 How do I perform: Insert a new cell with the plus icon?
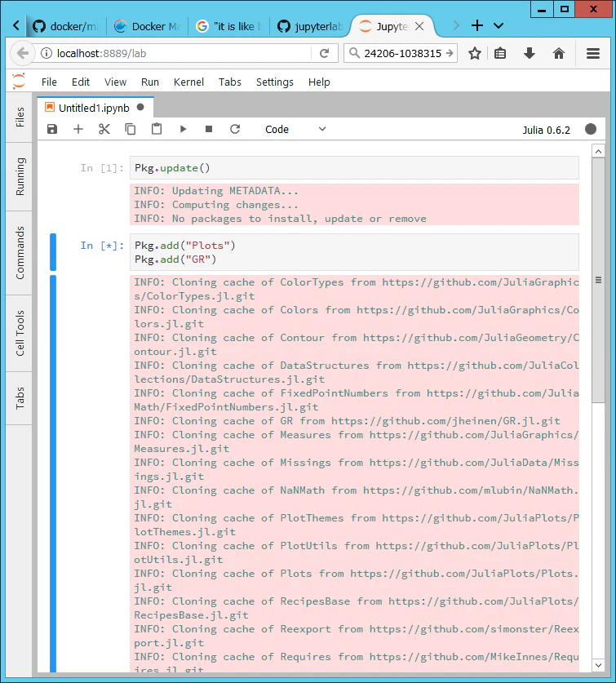pos(78,129)
